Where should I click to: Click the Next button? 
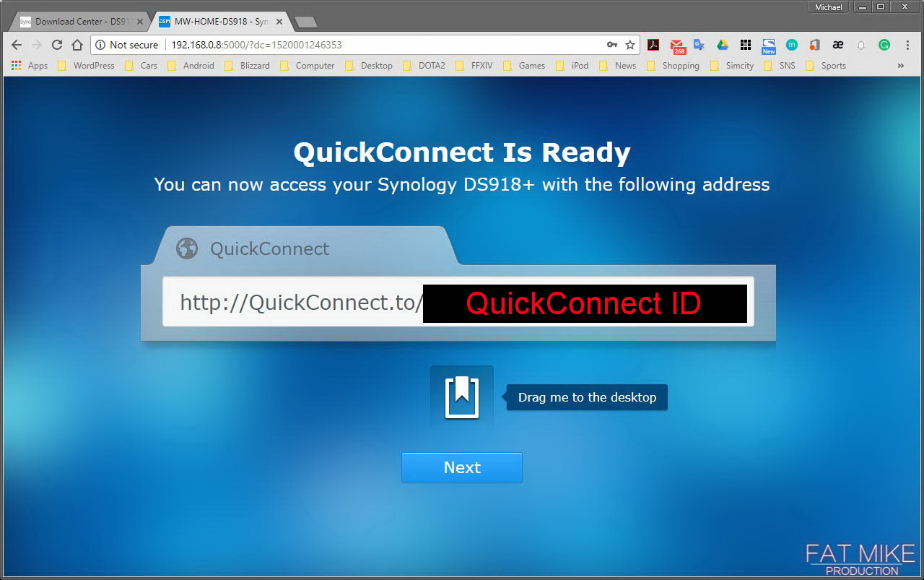(x=462, y=467)
